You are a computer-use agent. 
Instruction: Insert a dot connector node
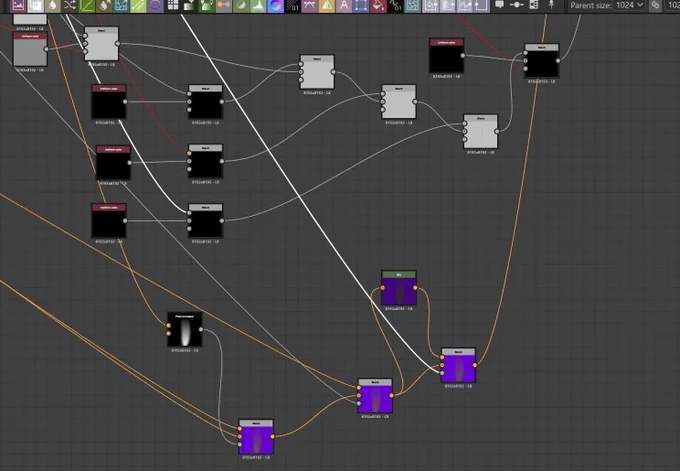[x=517, y=5]
